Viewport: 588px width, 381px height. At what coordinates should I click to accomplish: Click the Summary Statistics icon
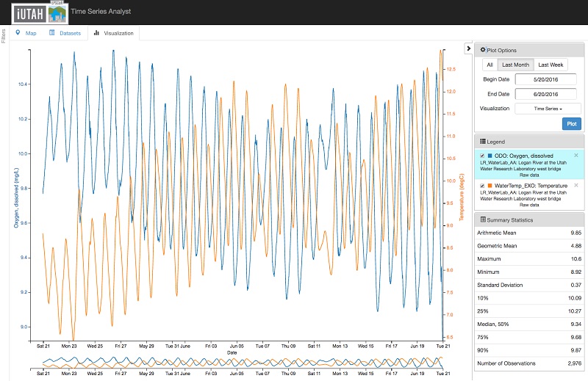point(483,220)
